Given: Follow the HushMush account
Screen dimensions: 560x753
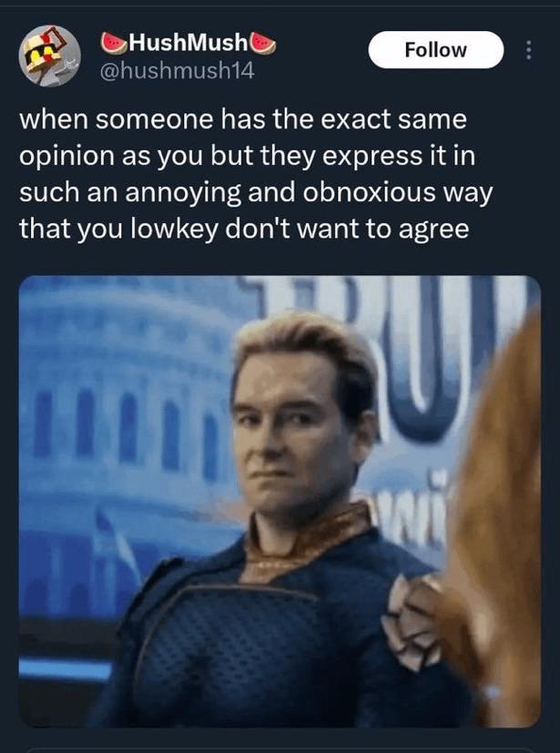Looking at the screenshot, I should [x=435, y=50].
